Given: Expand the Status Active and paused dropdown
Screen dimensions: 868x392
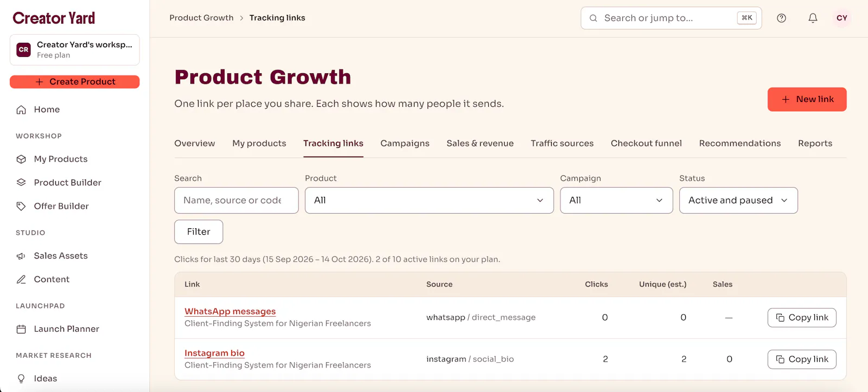Looking at the screenshot, I should (x=738, y=200).
